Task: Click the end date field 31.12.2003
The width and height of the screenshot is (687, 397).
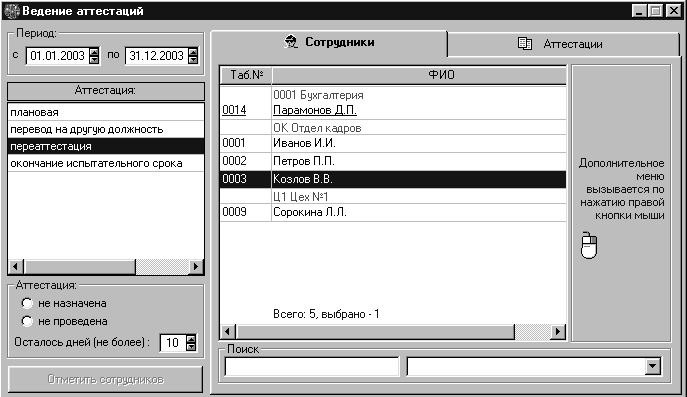Action: point(156,56)
